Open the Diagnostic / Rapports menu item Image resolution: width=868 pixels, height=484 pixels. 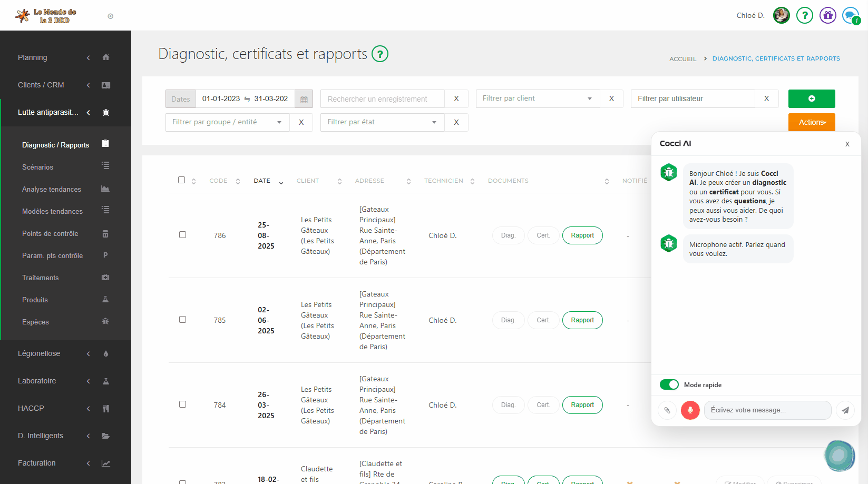(x=56, y=144)
